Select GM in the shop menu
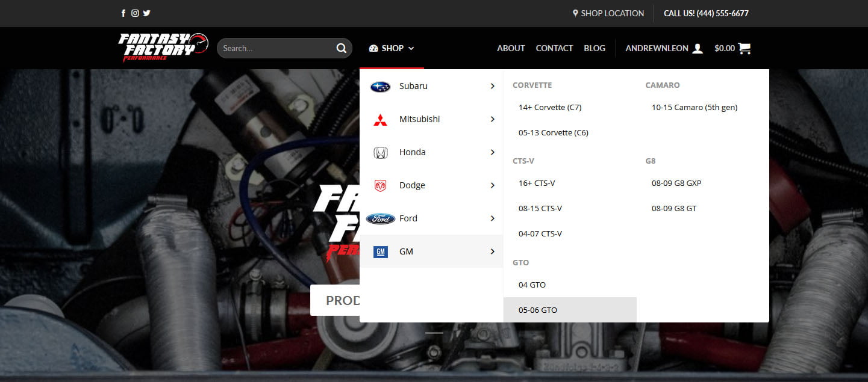 click(431, 251)
